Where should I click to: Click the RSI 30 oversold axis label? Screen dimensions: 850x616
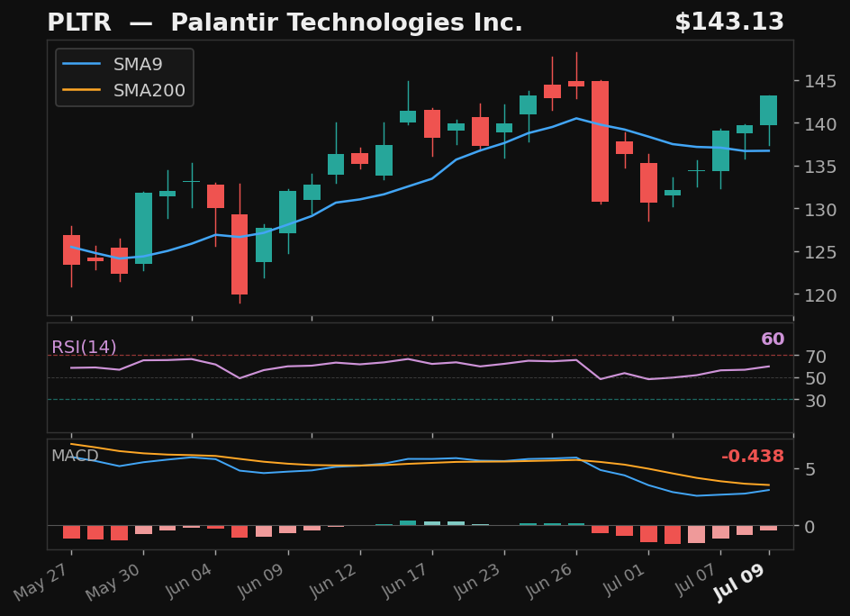(815, 401)
